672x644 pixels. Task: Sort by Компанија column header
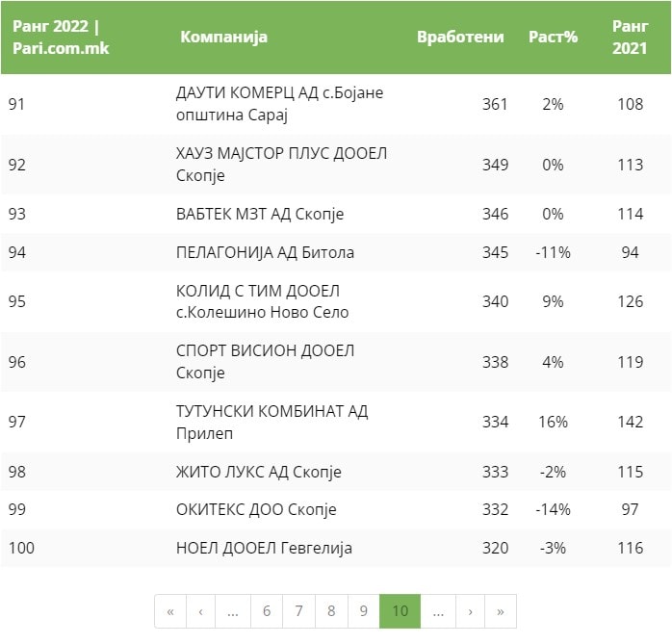[223, 38]
